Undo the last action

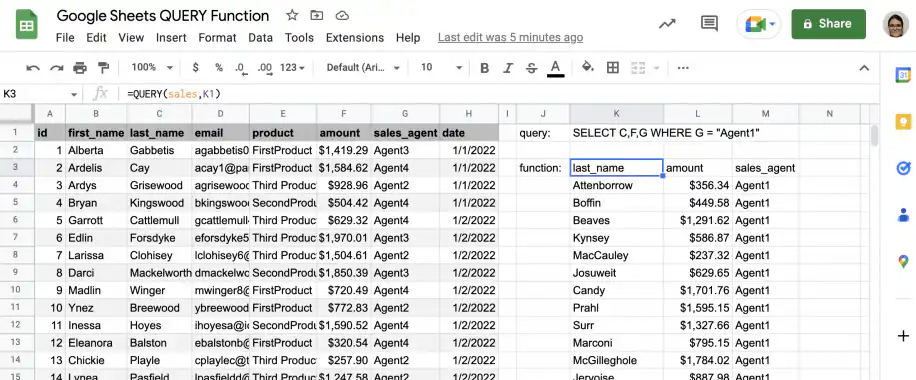click(33, 68)
